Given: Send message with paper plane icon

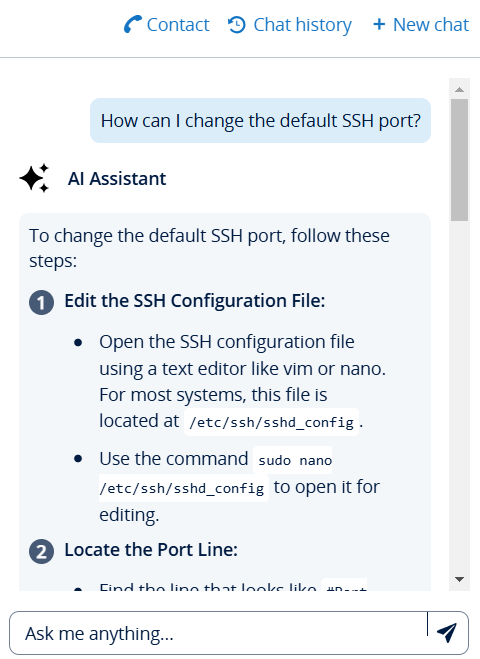Looking at the screenshot, I should [x=447, y=633].
